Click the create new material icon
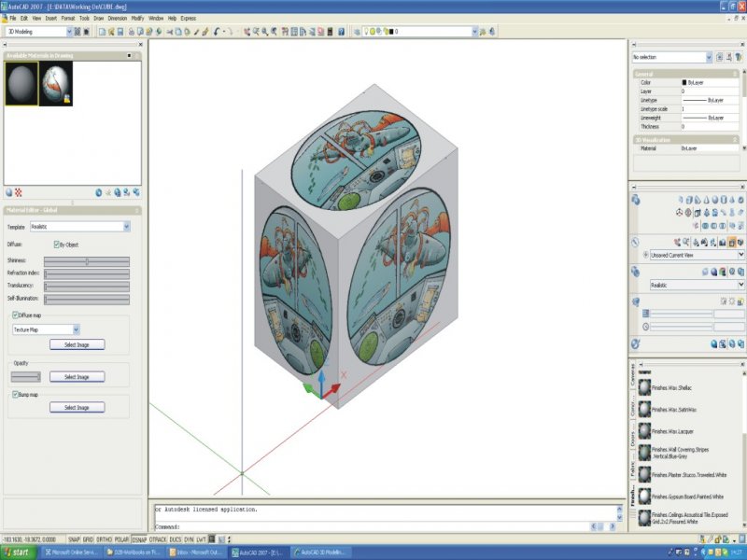Image resolution: width=747 pixels, height=560 pixels. [x=98, y=192]
